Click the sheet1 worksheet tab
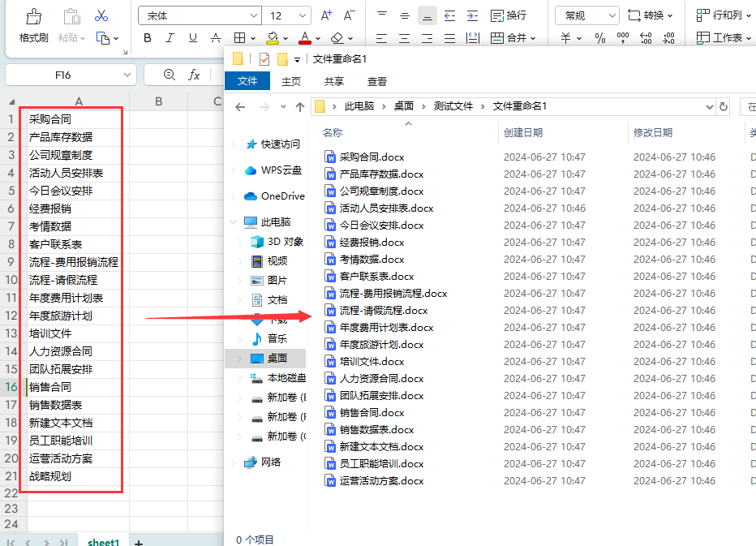The image size is (756, 546). (103, 542)
